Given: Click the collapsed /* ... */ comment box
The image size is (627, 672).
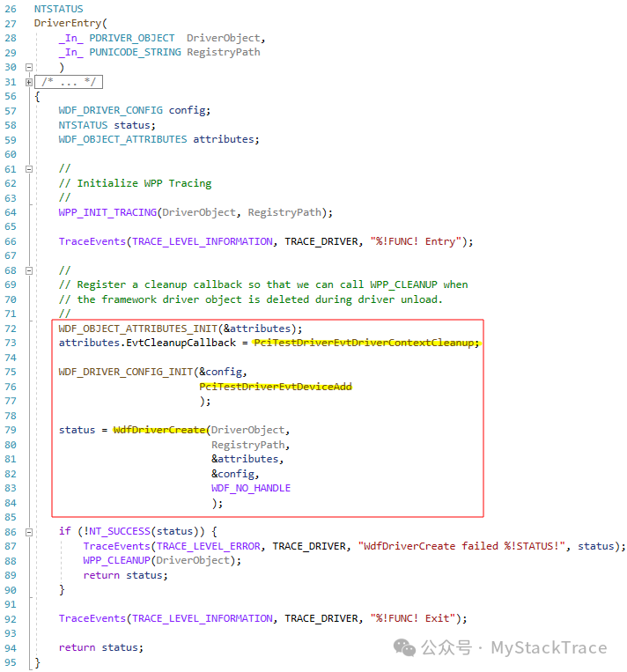Looking at the screenshot, I should (69, 82).
